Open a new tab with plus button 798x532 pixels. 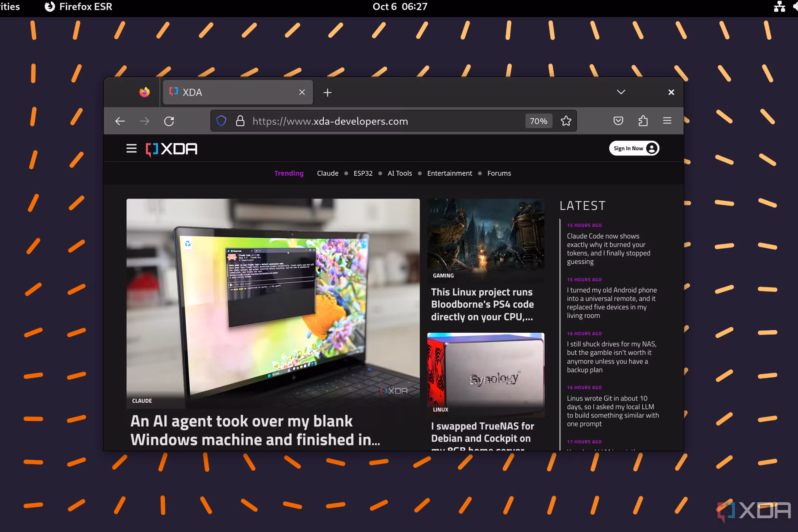point(327,93)
